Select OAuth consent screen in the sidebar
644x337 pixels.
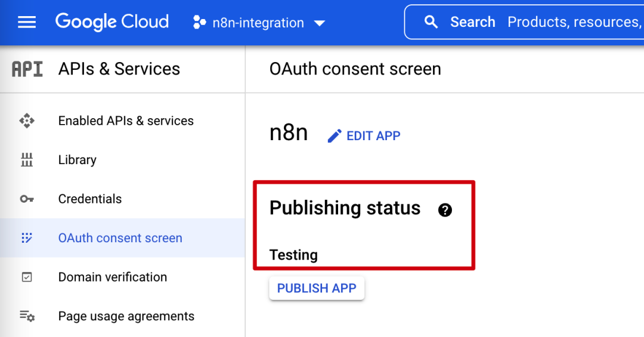point(122,238)
